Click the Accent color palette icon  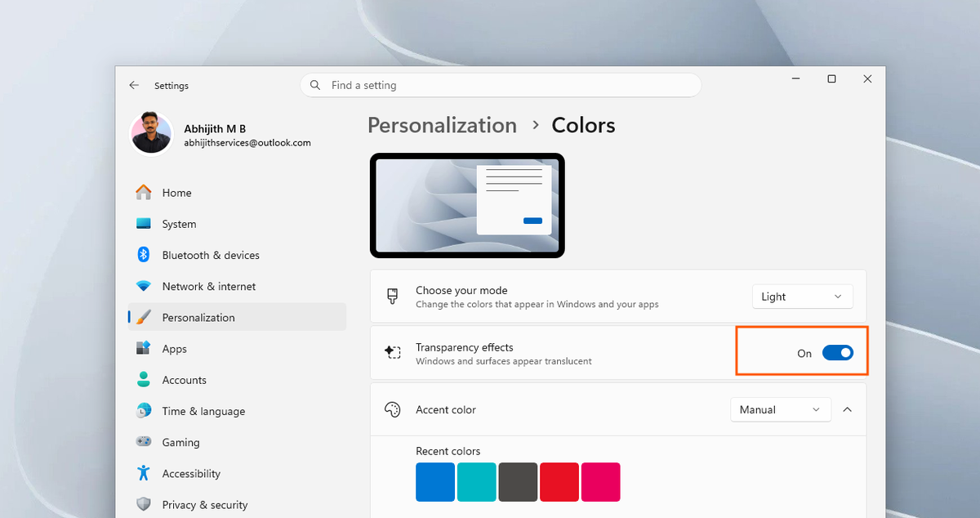393,409
